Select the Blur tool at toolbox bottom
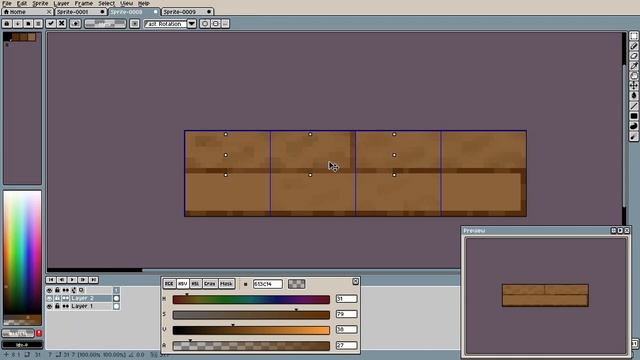Viewport: 640px width, 360px height. (633, 136)
